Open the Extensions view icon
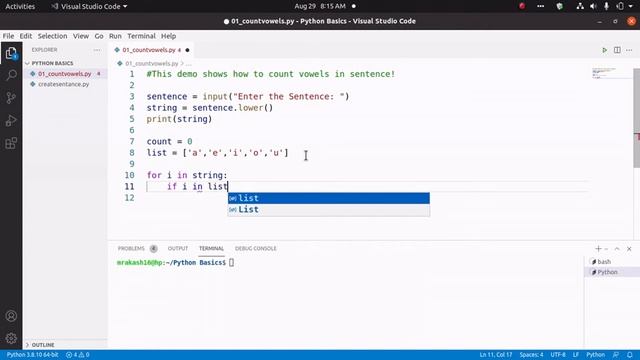Viewport: 640px width, 360px height. click(x=11, y=143)
